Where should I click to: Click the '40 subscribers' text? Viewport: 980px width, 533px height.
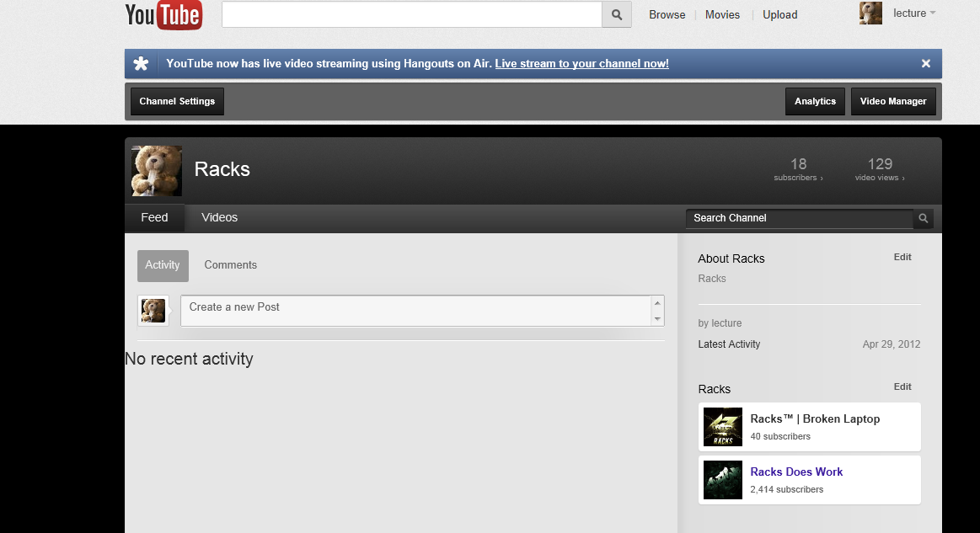(780, 436)
